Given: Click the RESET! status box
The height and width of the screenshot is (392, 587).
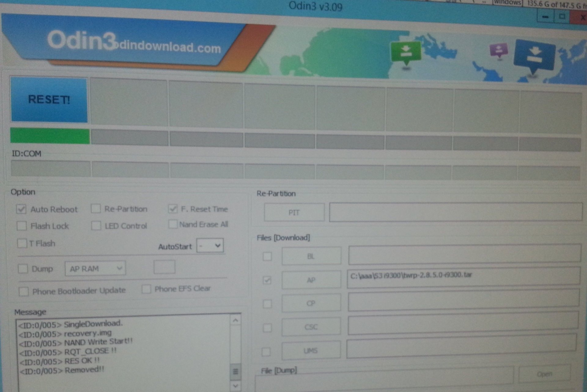Looking at the screenshot, I should [x=49, y=100].
